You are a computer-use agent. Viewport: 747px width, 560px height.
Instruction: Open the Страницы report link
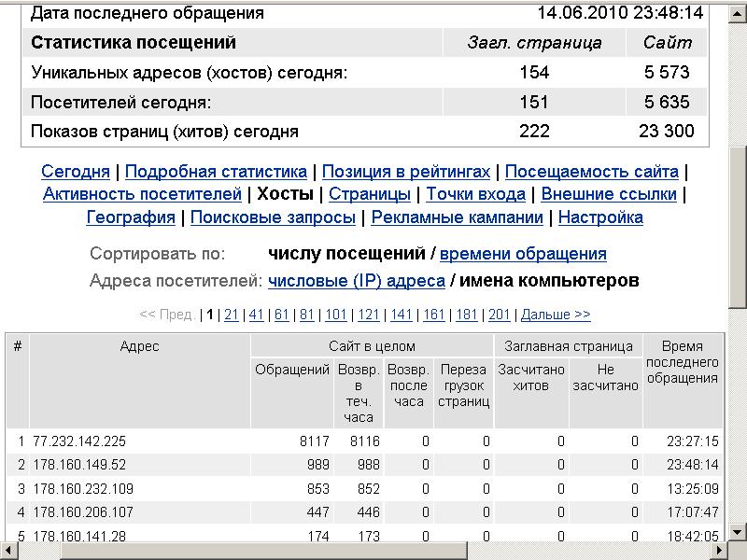tap(369, 194)
